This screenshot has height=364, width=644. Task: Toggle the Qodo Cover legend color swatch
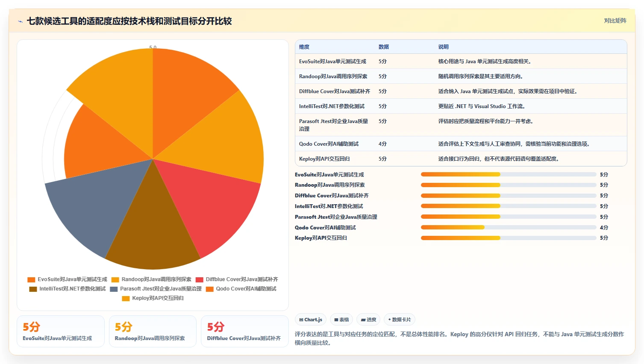[209, 289]
